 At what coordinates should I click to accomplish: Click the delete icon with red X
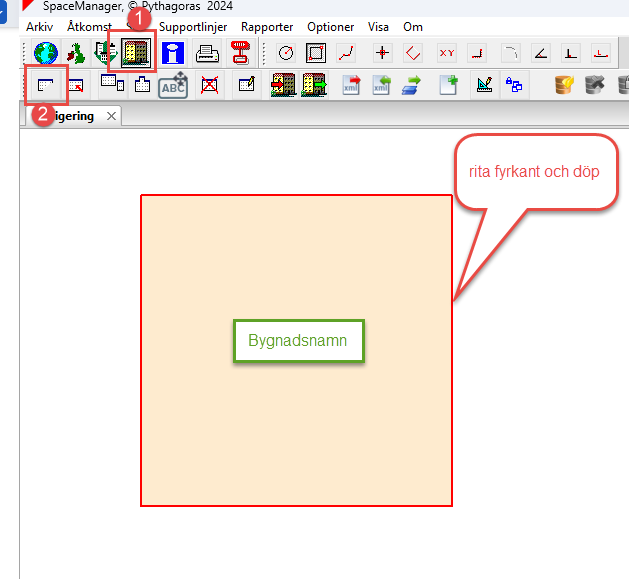[209, 85]
